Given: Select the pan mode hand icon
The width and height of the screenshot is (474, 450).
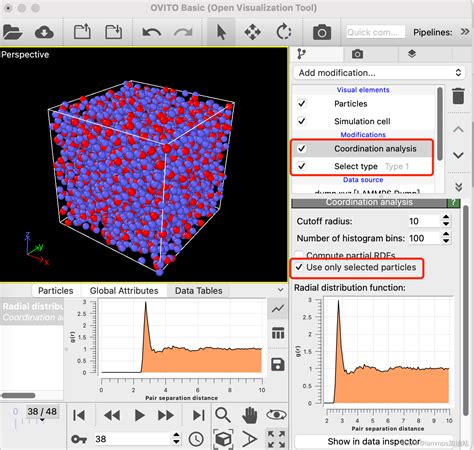Looking at the screenshot, I should coord(250,415).
